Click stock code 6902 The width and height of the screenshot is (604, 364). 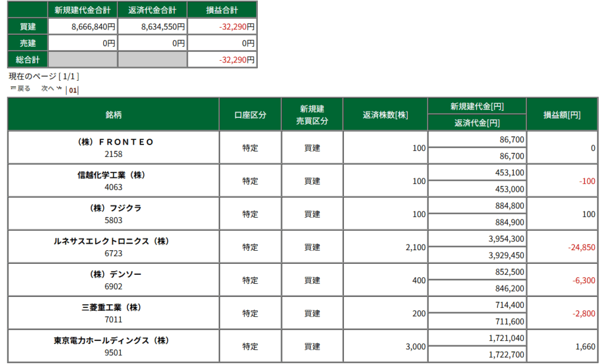[113, 287]
